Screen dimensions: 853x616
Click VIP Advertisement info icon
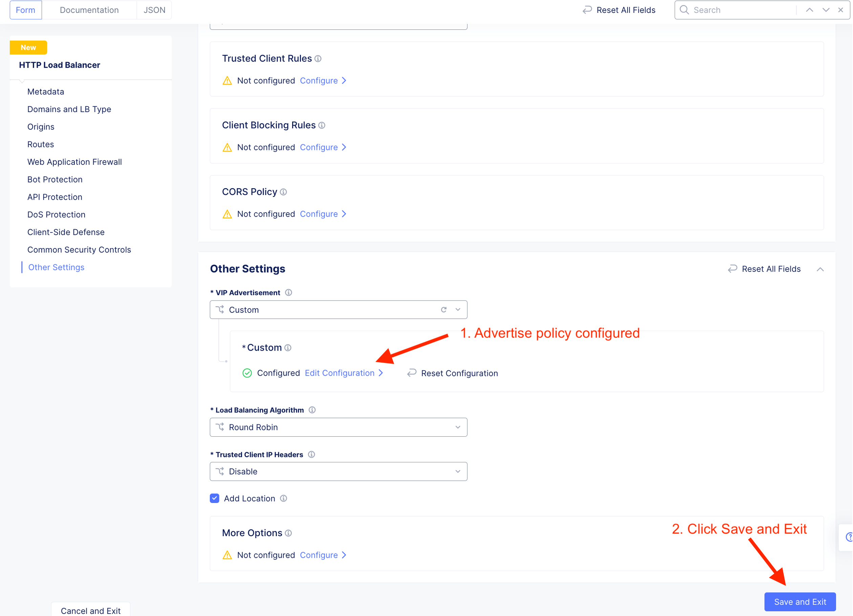coord(288,292)
